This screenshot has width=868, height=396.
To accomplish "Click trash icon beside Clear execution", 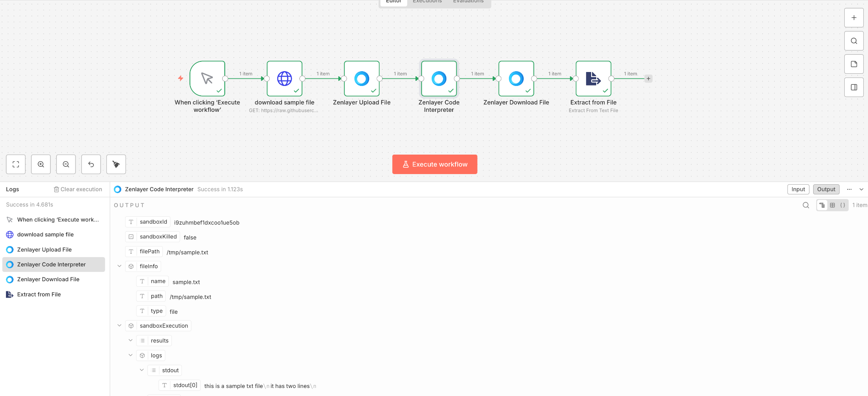I will (56, 189).
